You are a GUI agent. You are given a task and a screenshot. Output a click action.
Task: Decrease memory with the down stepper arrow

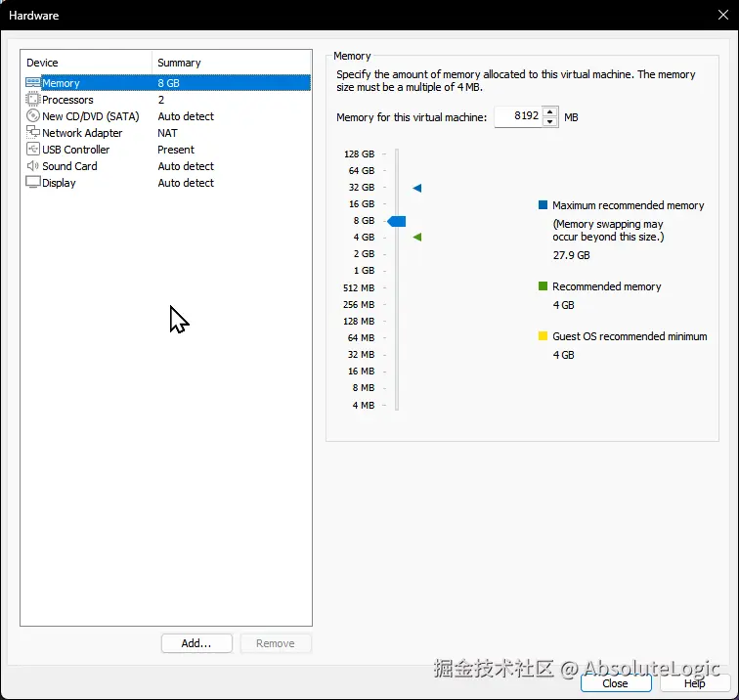550,121
